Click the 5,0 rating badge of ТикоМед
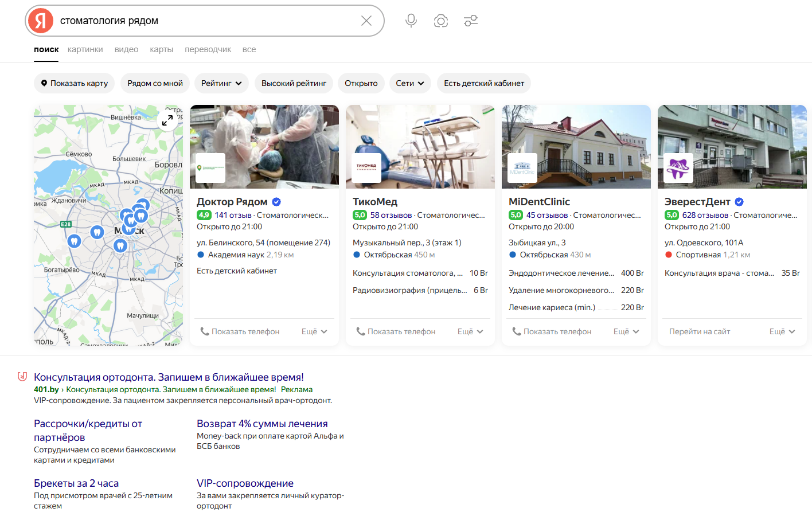812x516 pixels. (x=360, y=215)
